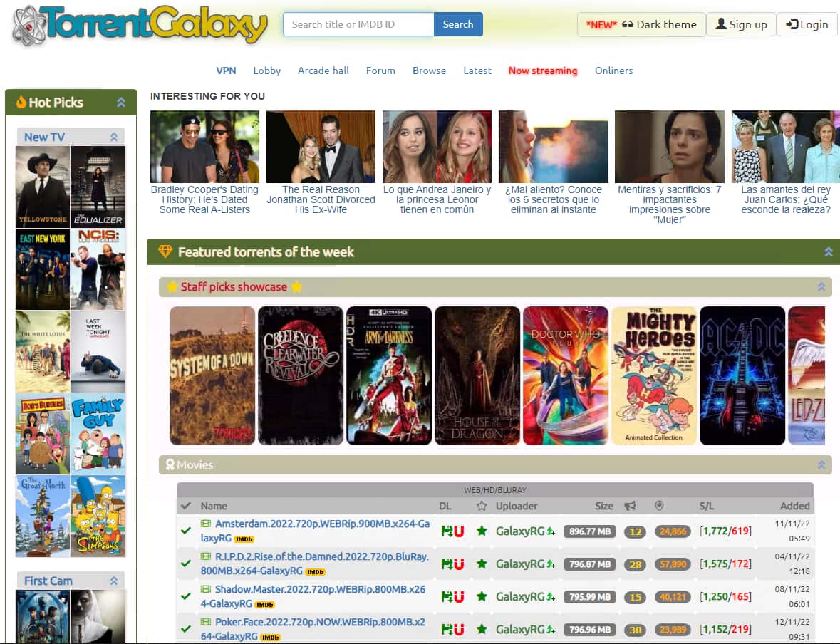This screenshot has height=644, width=840.
Task: Click the movie icon beside Shadow.Master torrent
Action: [206, 589]
